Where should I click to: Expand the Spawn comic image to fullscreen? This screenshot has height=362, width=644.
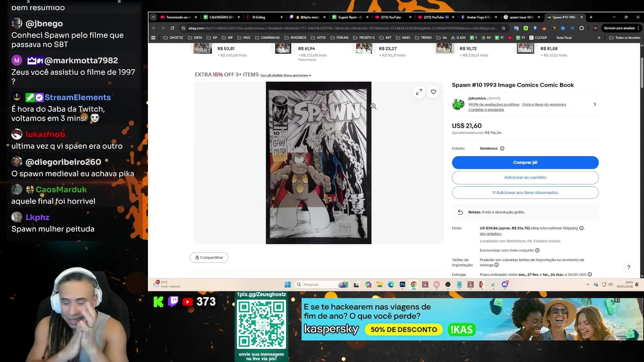point(419,92)
